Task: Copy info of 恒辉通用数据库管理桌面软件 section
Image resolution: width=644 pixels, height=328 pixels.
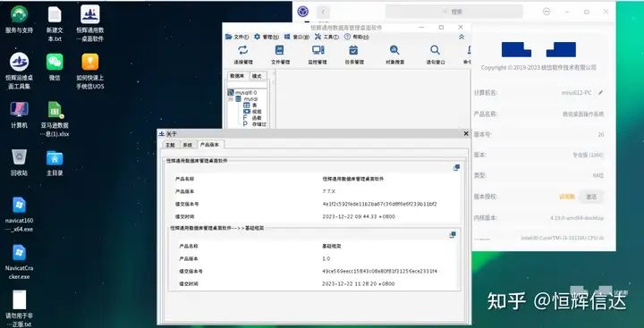Action: 456,168
